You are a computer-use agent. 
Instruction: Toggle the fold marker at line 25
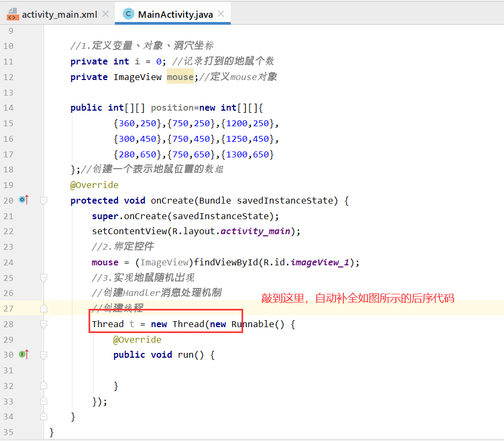pyautogui.click(x=43, y=278)
